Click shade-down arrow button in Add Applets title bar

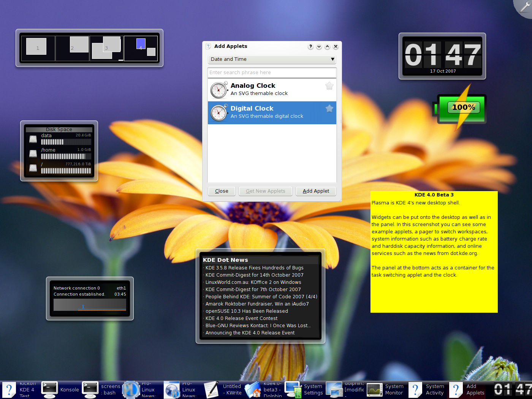(x=319, y=46)
